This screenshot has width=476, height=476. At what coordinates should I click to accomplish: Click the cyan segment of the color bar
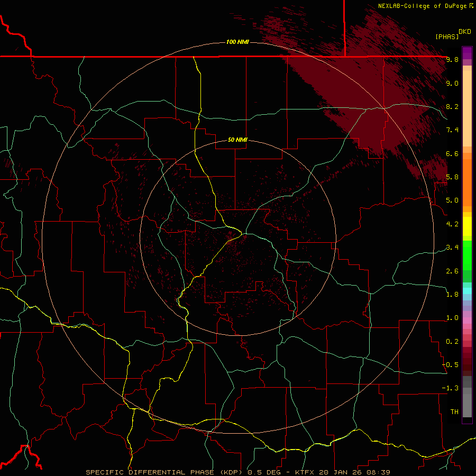[467, 291]
